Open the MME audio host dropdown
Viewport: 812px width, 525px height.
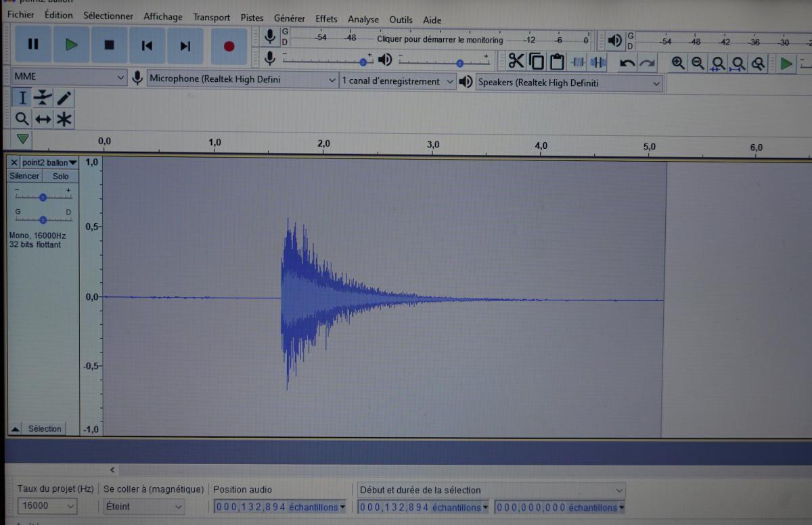[69, 77]
